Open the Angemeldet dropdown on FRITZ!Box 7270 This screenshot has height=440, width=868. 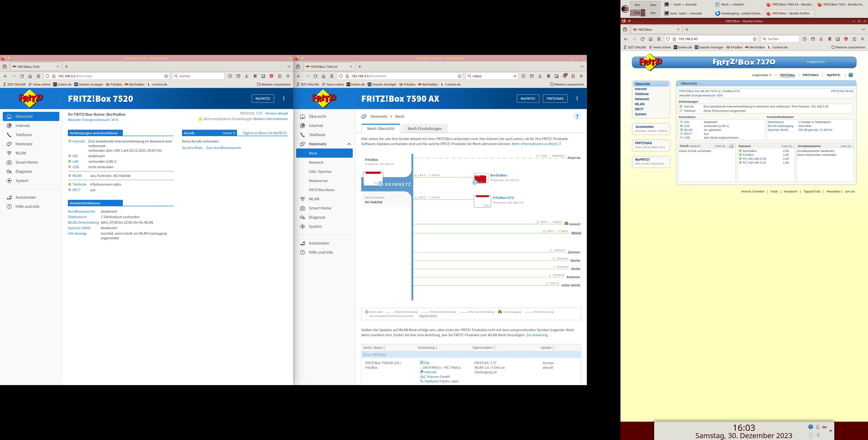(x=761, y=75)
